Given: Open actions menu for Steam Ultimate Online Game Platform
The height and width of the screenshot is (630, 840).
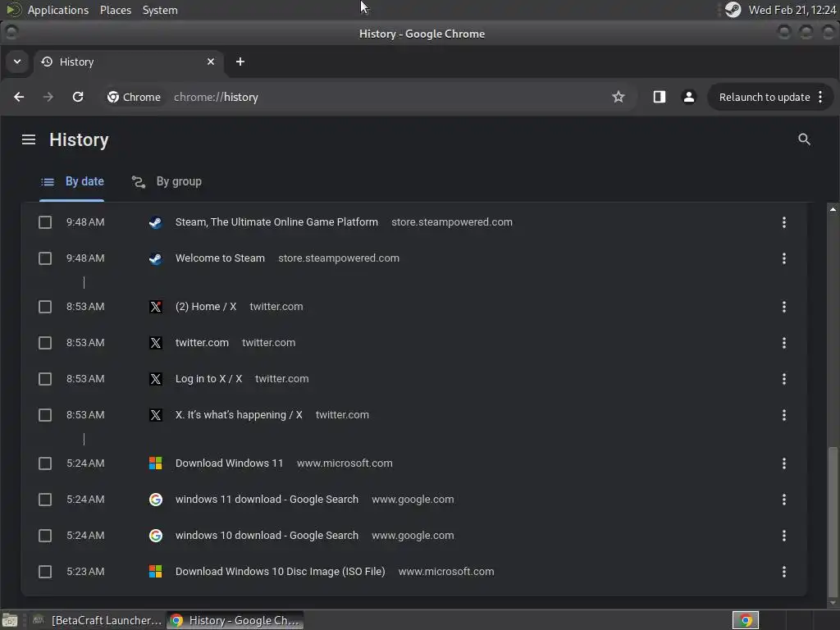Looking at the screenshot, I should 783,222.
